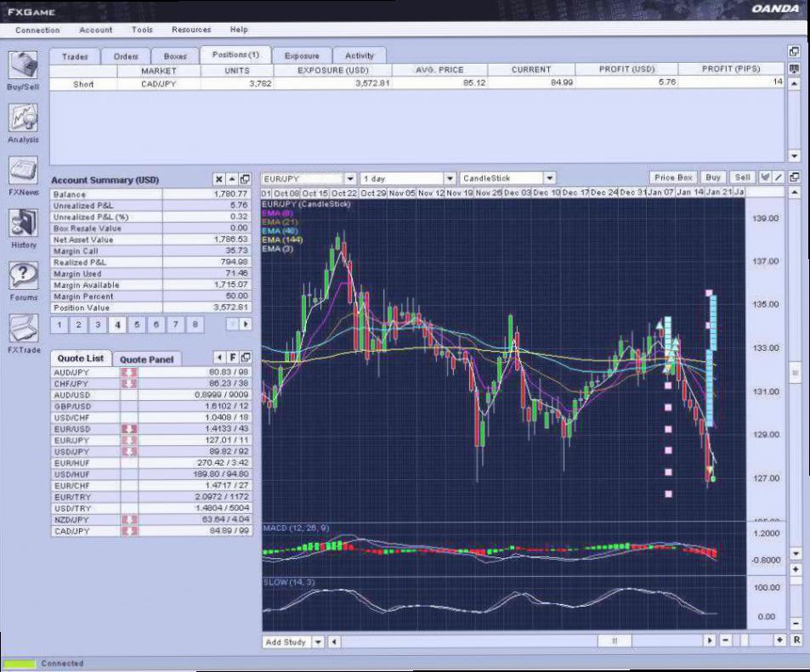Image resolution: width=810 pixels, height=672 pixels.
Task: Detach the chart panel window icon
Action: 795,178
